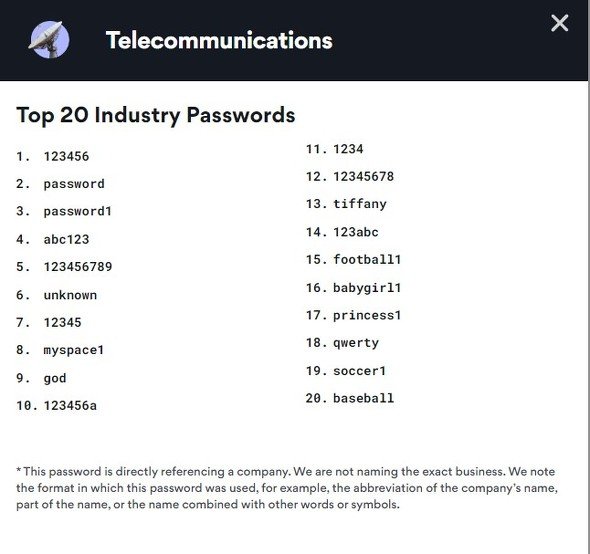Select the myspace1 entry
The image size is (590, 554).
coord(74,350)
